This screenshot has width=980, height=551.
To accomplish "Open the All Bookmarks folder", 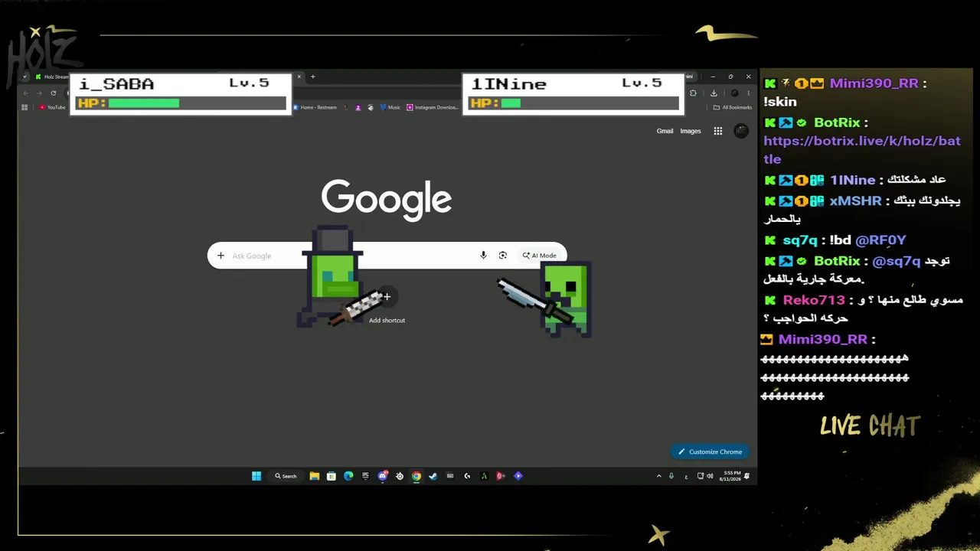I will (733, 107).
